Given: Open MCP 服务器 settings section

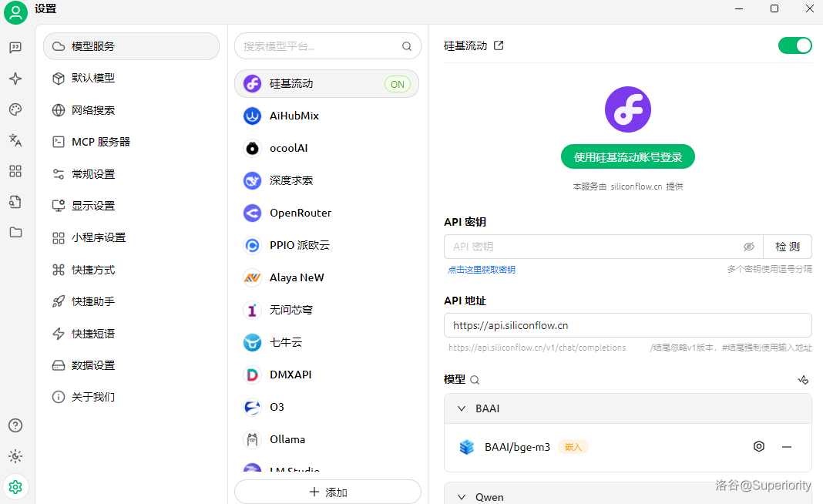Looking at the screenshot, I should click(x=100, y=142).
